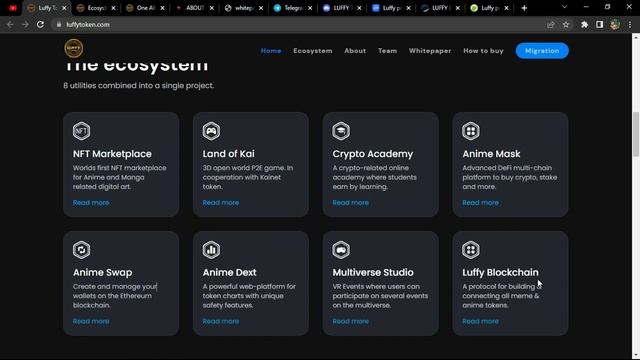Reload the page with the refresh icon
The image size is (640, 360).
40,24
